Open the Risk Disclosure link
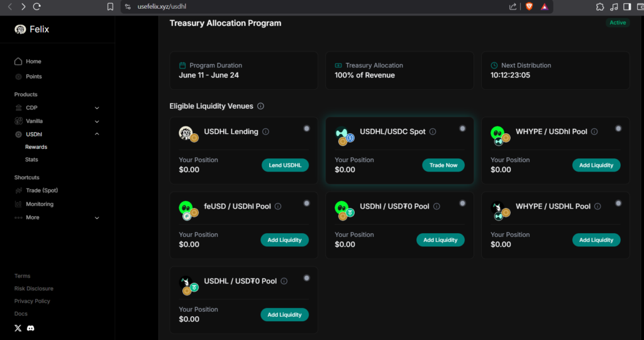This screenshot has height=340, width=644. pos(34,288)
